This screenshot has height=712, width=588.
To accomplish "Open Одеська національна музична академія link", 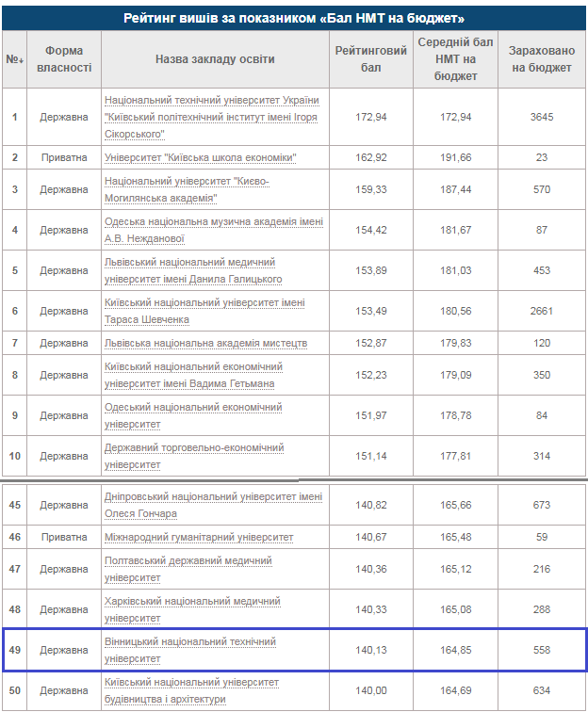I will tap(214, 230).
